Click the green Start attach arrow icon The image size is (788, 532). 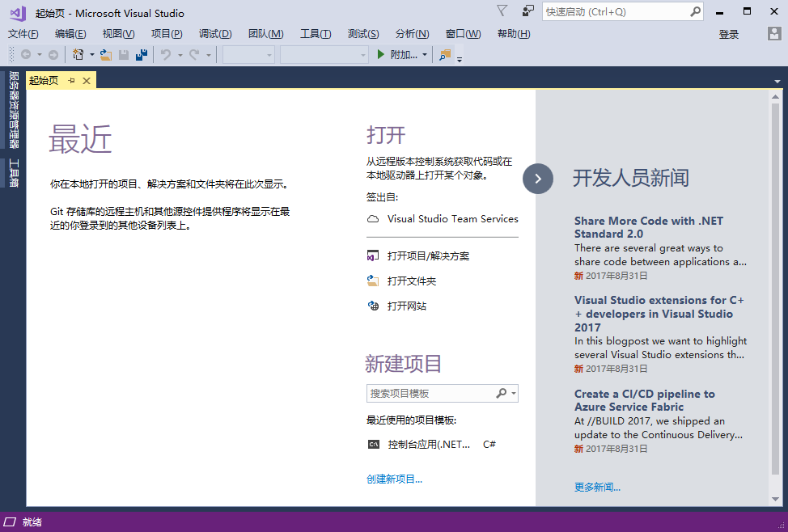tap(381, 54)
